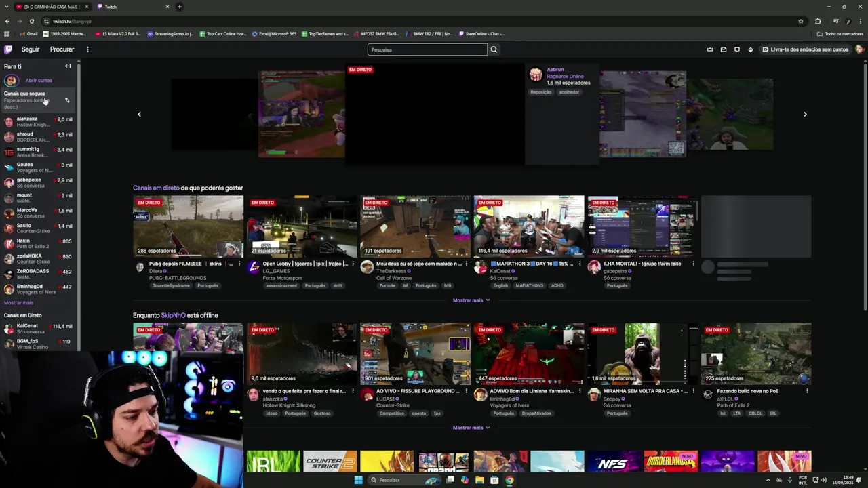868x488 pixels.
Task: Open the Gmail bookmark
Action: point(28,34)
